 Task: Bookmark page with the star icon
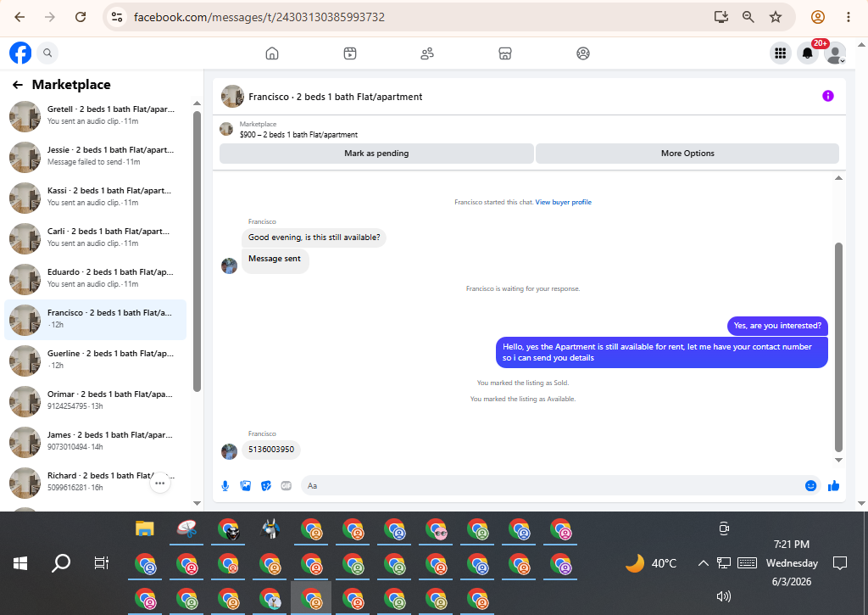(x=776, y=17)
